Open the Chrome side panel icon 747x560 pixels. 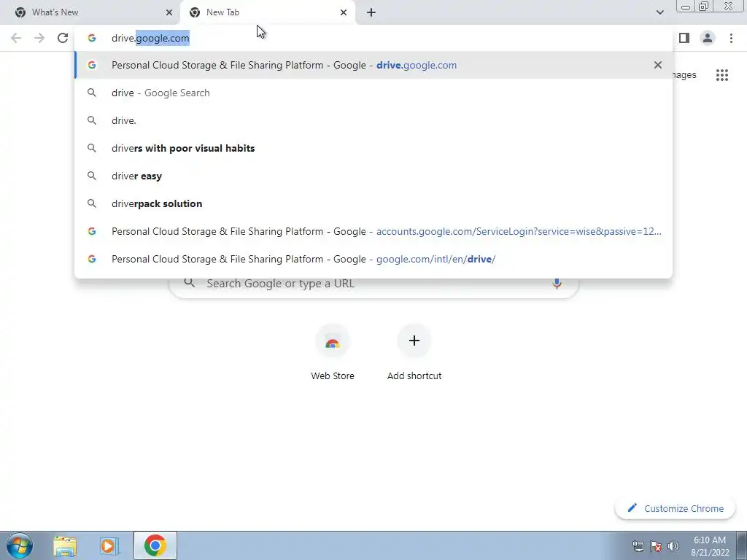pyautogui.click(x=684, y=38)
